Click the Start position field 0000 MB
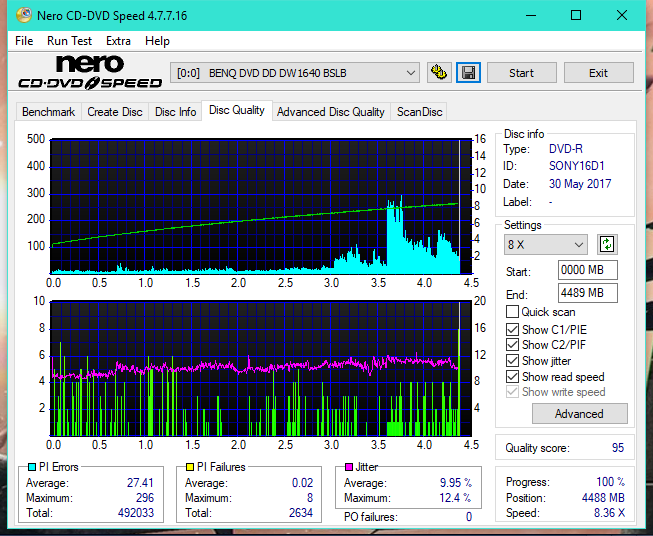Viewport: 653px width, 536px height. pos(587,270)
